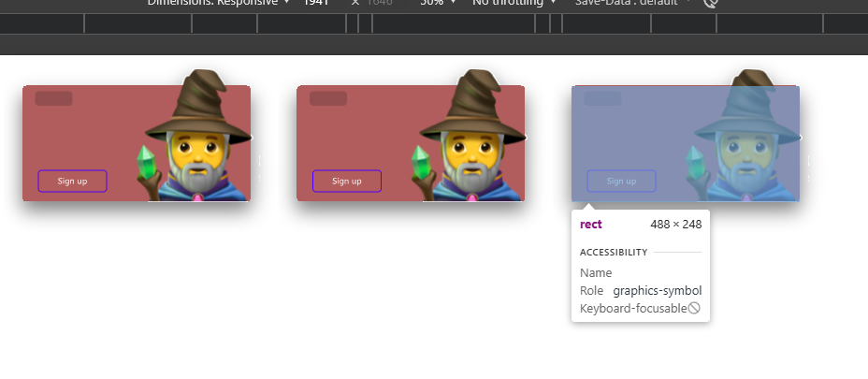The image size is (868, 379).
Task: Click the gray placeholder badge on the middle card
Action: click(328, 98)
